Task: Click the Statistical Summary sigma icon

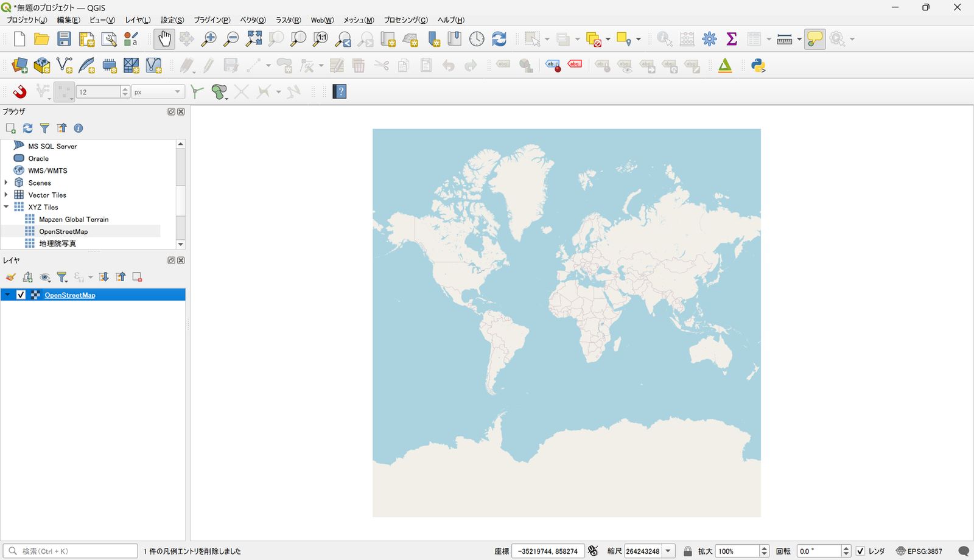Action: click(732, 39)
